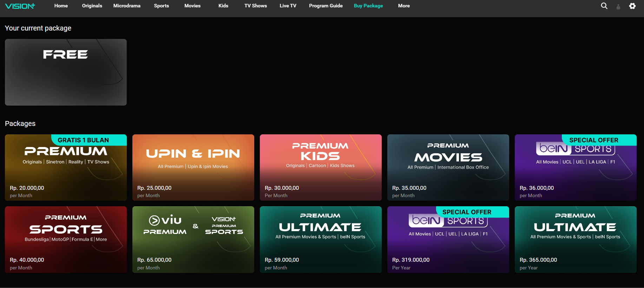Pick the Premium Kids package
The height and width of the screenshot is (288, 644).
321,167
